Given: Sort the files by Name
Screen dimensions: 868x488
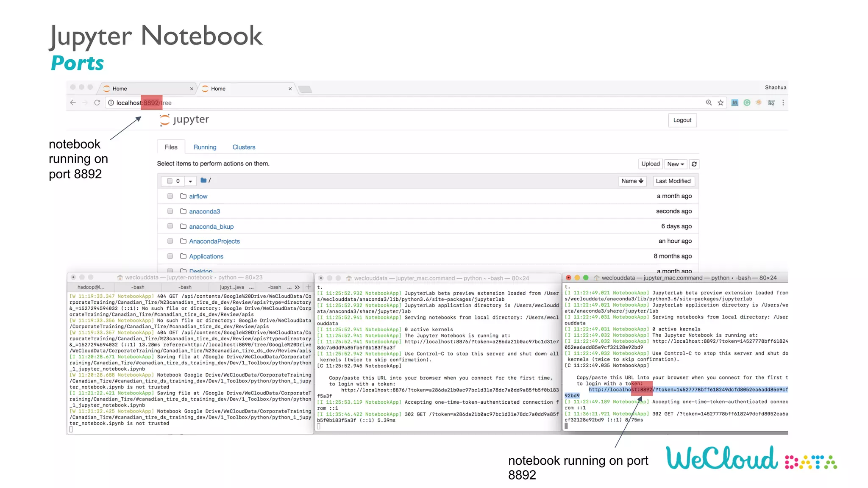Looking at the screenshot, I should point(632,181).
